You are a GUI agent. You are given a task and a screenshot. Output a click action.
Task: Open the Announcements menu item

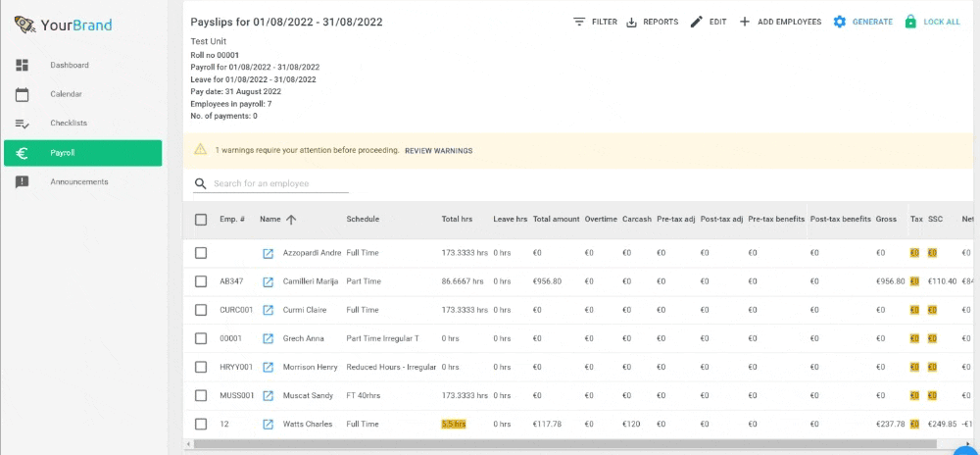pyautogui.click(x=82, y=181)
